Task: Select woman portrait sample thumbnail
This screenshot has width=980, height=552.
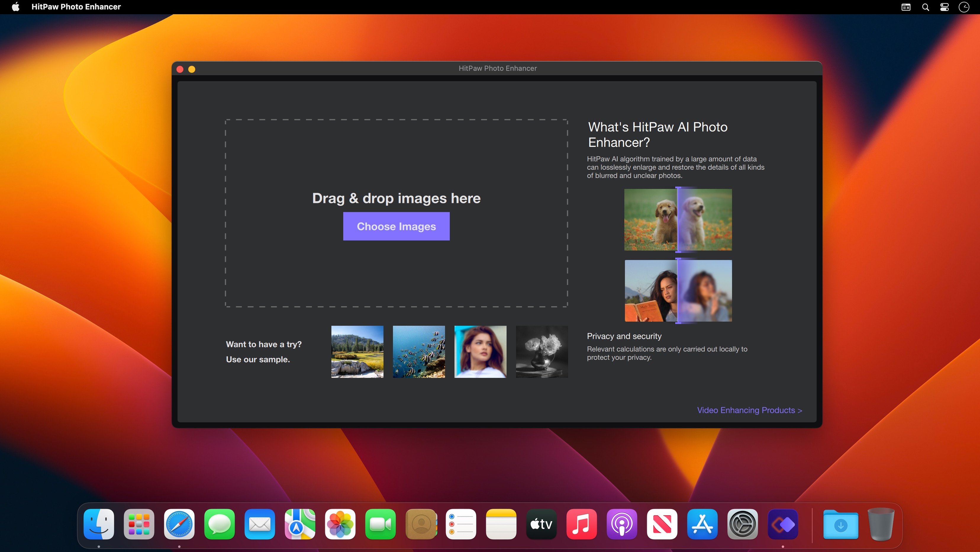Action: (x=481, y=351)
